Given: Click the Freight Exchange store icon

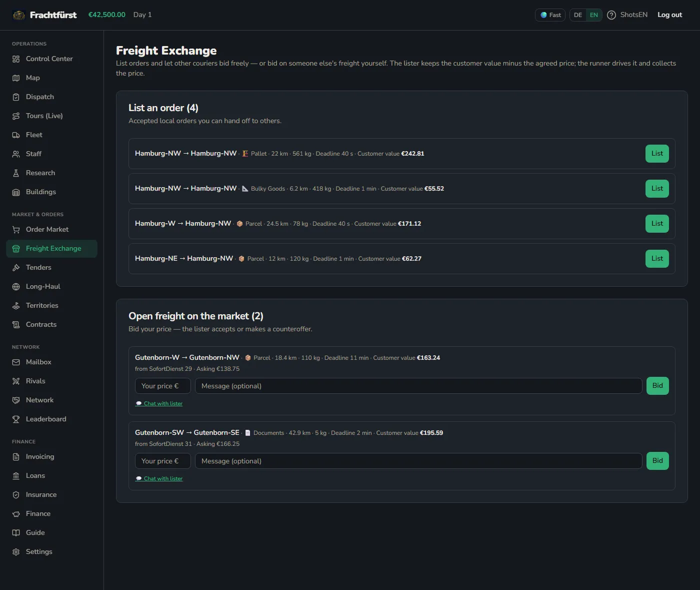Looking at the screenshot, I should 16,249.
